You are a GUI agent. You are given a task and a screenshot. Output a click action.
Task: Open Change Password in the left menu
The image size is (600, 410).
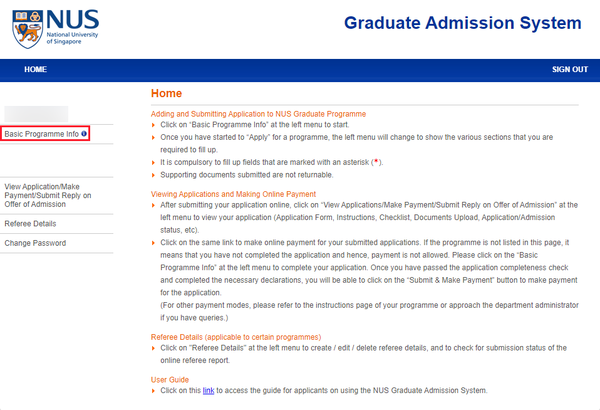tap(35, 243)
